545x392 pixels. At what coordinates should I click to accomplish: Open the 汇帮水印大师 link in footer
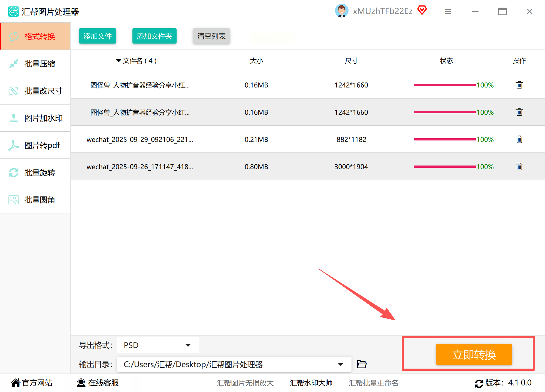point(311,383)
